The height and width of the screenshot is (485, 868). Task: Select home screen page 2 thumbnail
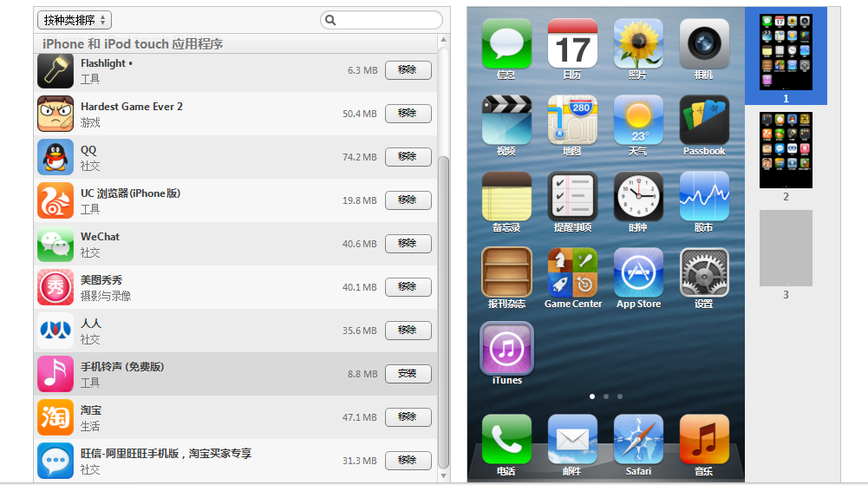coord(786,150)
